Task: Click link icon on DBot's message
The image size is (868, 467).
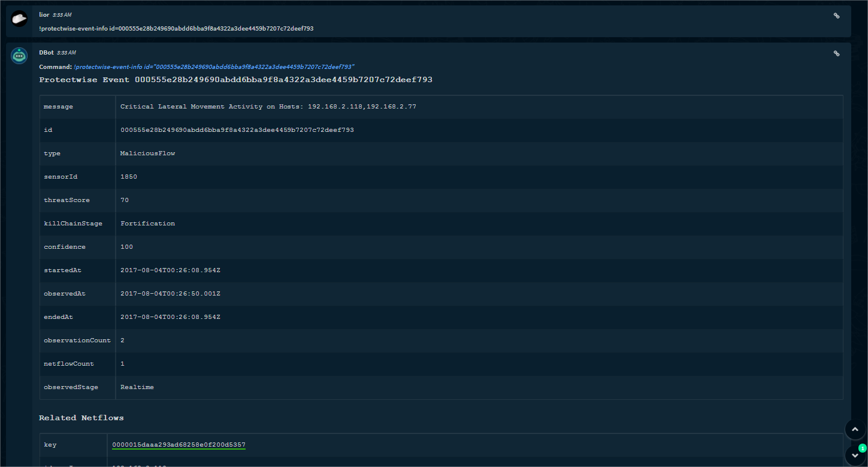Action: tap(836, 53)
